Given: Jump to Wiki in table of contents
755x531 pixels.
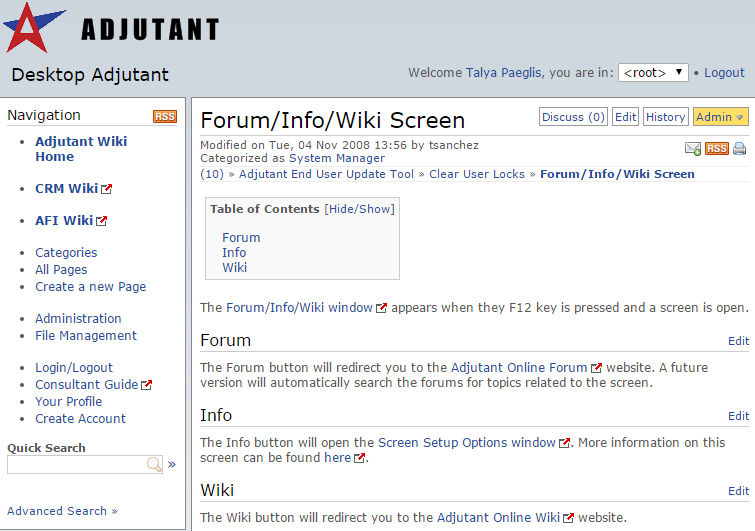Looking at the screenshot, I should [x=234, y=268].
